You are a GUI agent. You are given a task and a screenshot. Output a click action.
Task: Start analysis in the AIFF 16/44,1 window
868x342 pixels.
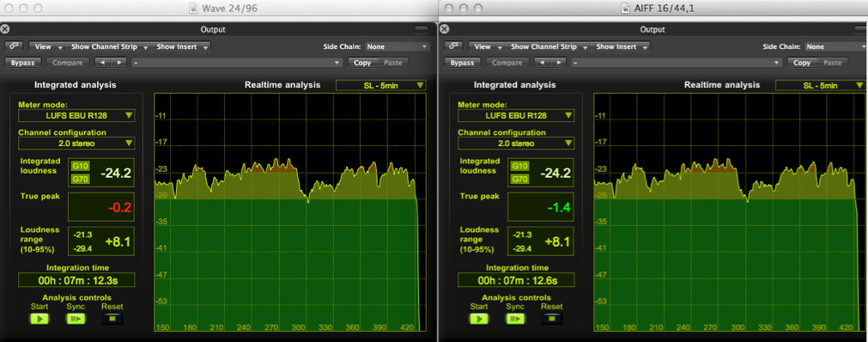[479, 319]
